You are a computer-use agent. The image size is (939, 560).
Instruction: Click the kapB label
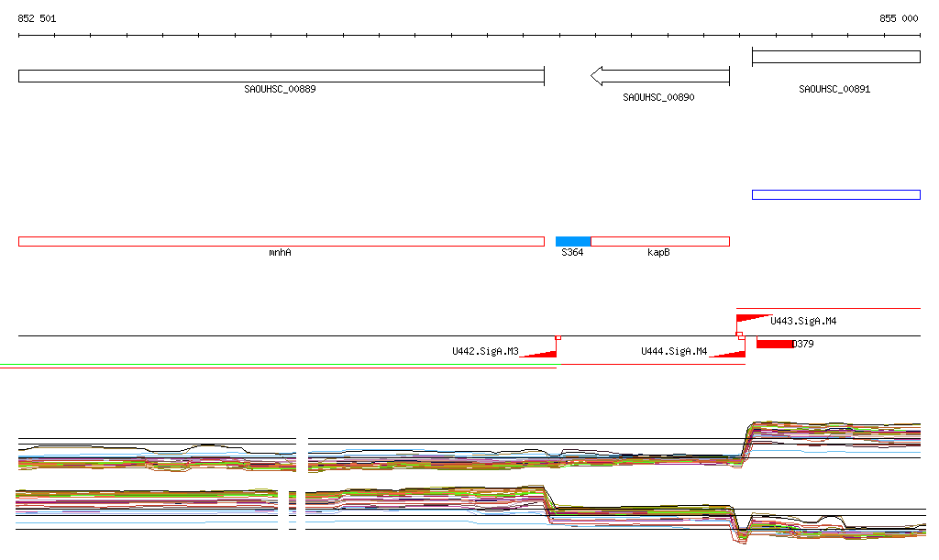658,252
